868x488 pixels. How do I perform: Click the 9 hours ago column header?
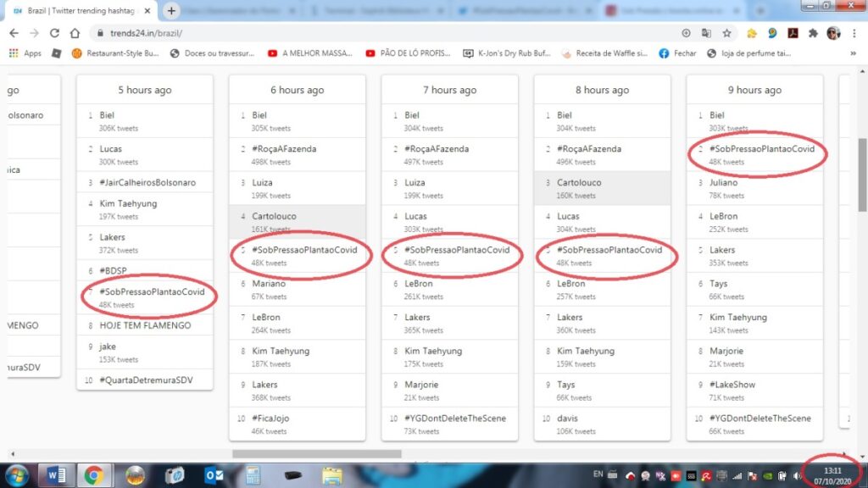pyautogui.click(x=754, y=90)
